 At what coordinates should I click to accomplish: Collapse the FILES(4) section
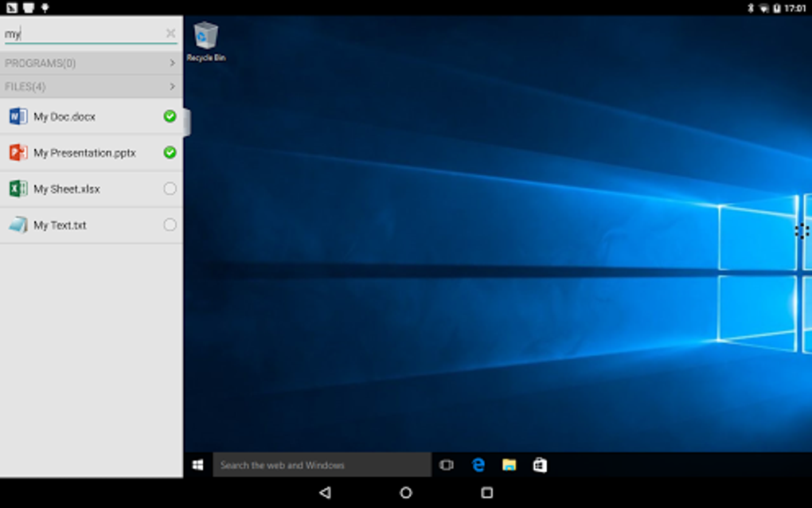click(91, 86)
